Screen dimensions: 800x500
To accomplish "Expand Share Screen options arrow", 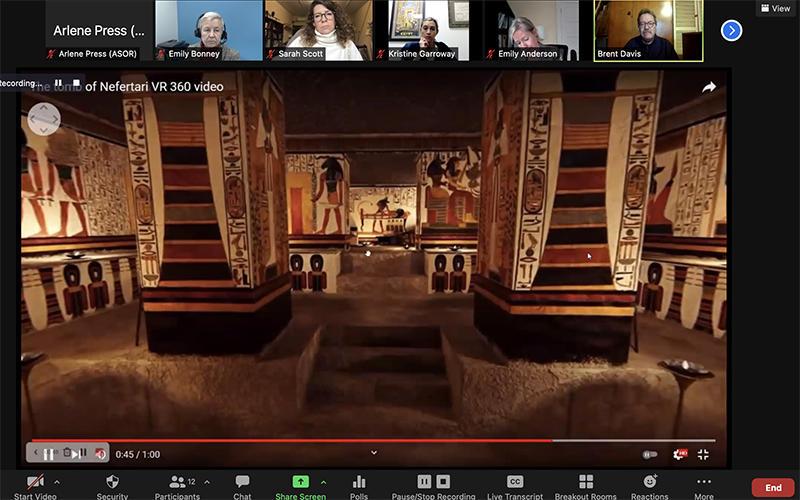I will point(323,482).
